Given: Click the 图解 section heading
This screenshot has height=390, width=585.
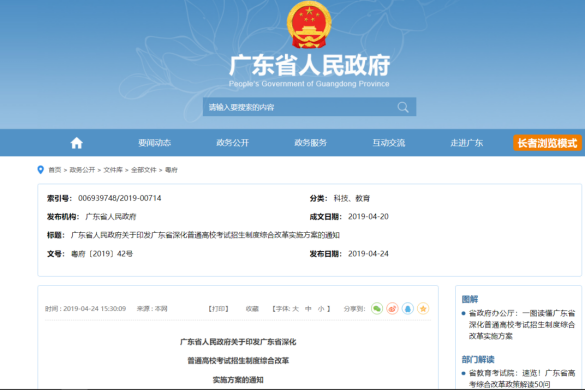Looking at the screenshot, I should pyautogui.click(x=470, y=299).
